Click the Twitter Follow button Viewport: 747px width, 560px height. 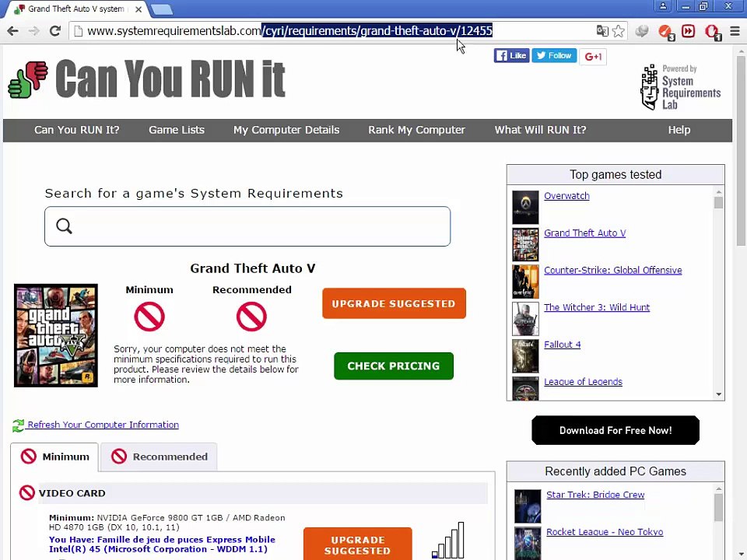coord(554,56)
